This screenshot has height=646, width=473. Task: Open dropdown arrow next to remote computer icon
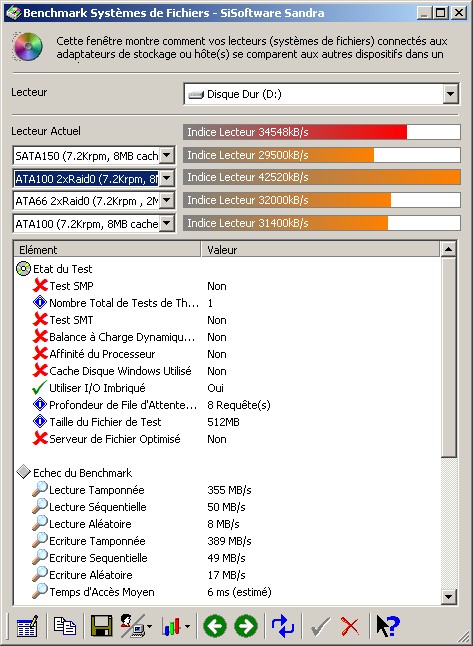(x=149, y=627)
